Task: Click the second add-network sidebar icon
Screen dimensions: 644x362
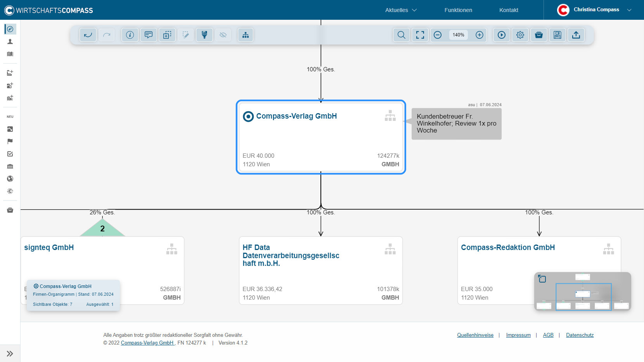Action: point(10,85)
